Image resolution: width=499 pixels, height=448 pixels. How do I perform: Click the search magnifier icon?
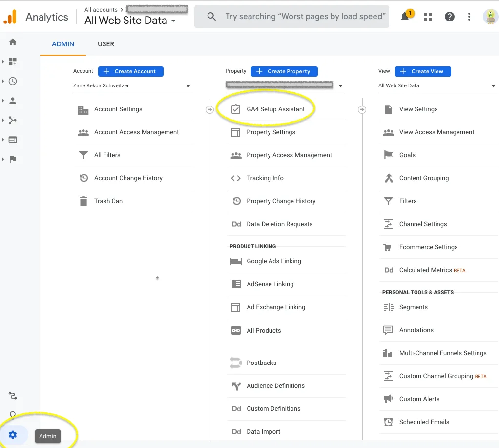(211, 17)
